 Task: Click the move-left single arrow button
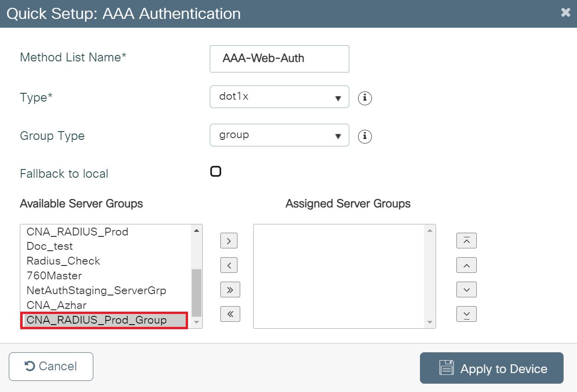230,265
